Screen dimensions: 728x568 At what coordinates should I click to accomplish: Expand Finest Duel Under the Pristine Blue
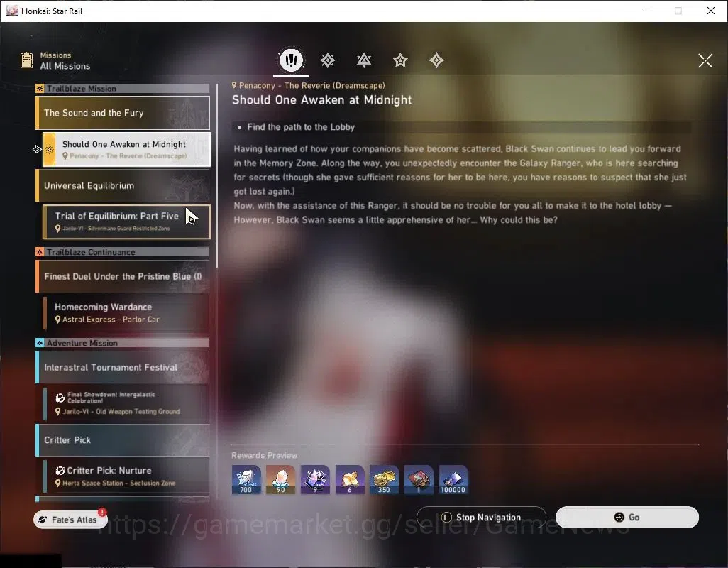tap(123, 276)
